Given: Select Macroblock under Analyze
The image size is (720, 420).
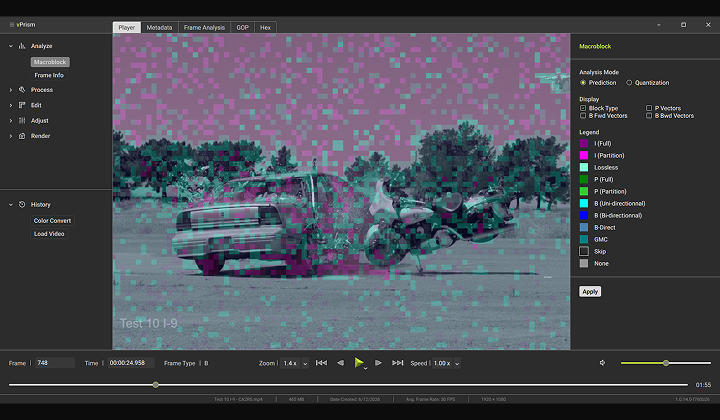Looking at the screenshot, I should [x=50, y=62].
